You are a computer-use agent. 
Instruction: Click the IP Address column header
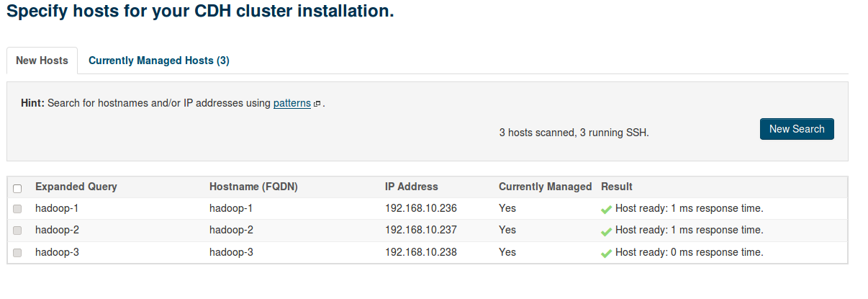click(x=411, y=187)
